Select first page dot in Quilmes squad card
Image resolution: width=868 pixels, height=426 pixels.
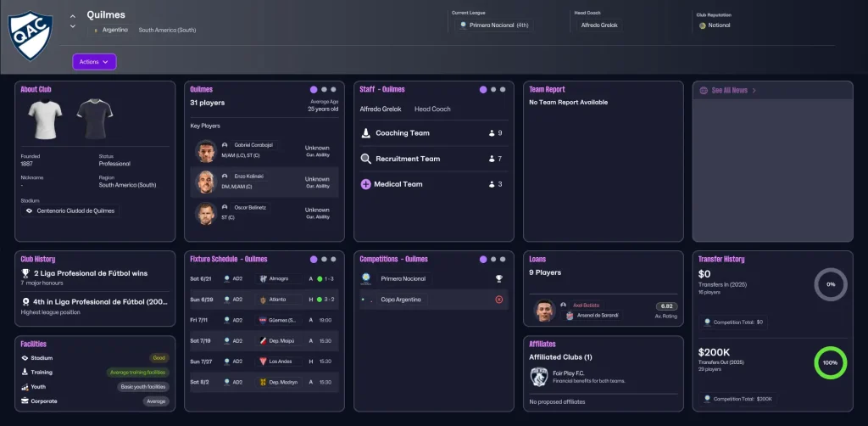pos(314,90)
